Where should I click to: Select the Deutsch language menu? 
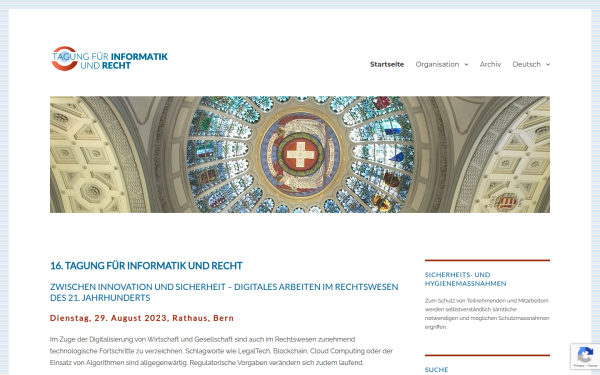(527, 64)
